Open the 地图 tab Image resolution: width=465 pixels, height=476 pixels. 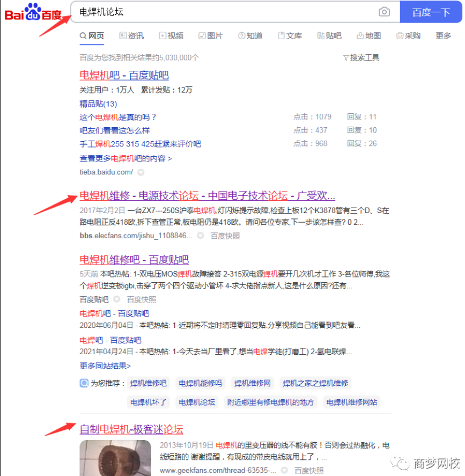click(369, 36)
